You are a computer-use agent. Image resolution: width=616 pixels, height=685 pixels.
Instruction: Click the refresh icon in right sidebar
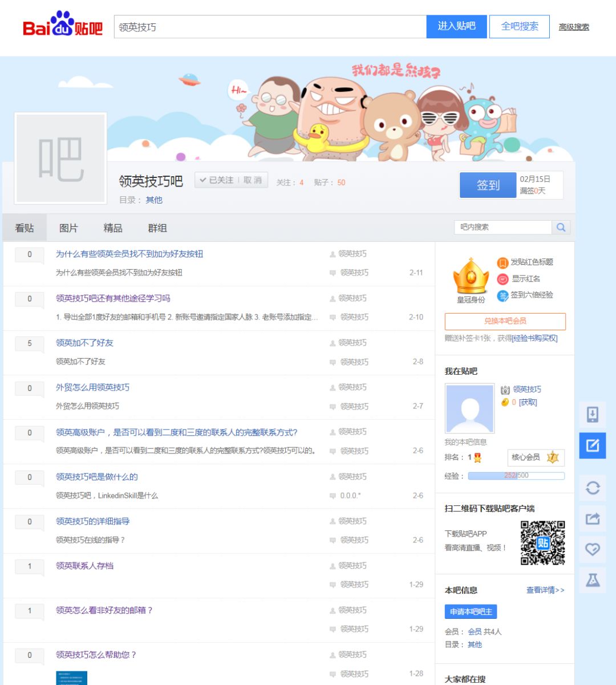[593, 488]
